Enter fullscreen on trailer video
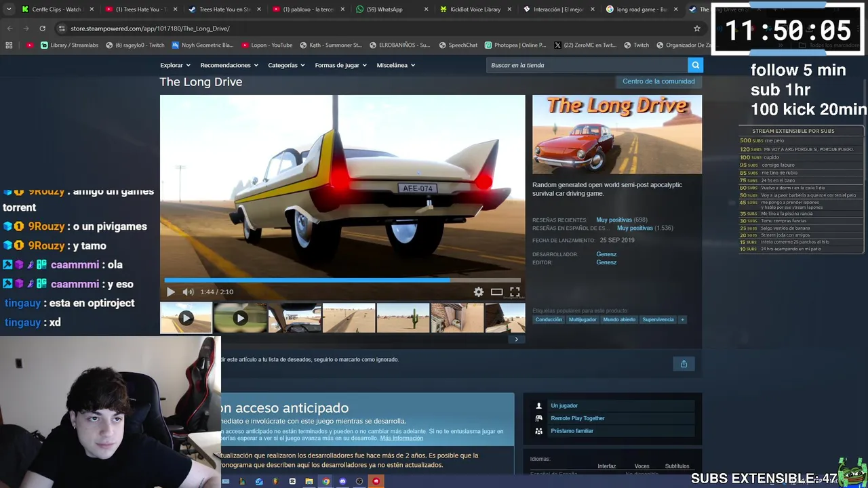 coord(515,292)
